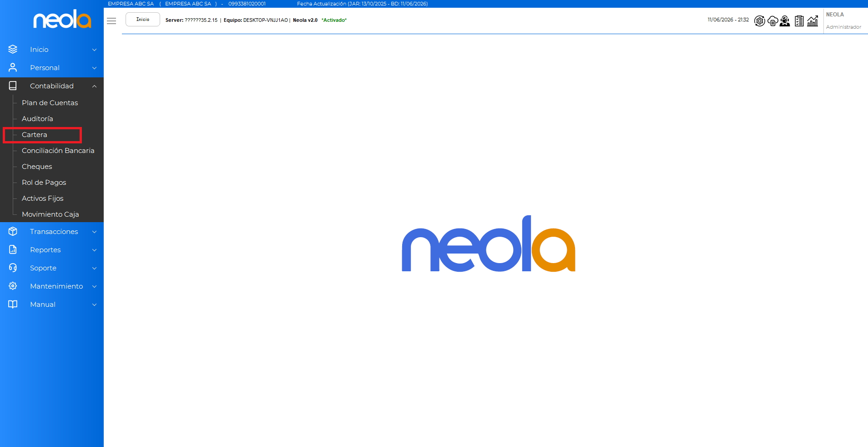Screen dimensions: 868x447
Task: Click the white neola logo in sidebar
Action: click(x=62, y=19)
